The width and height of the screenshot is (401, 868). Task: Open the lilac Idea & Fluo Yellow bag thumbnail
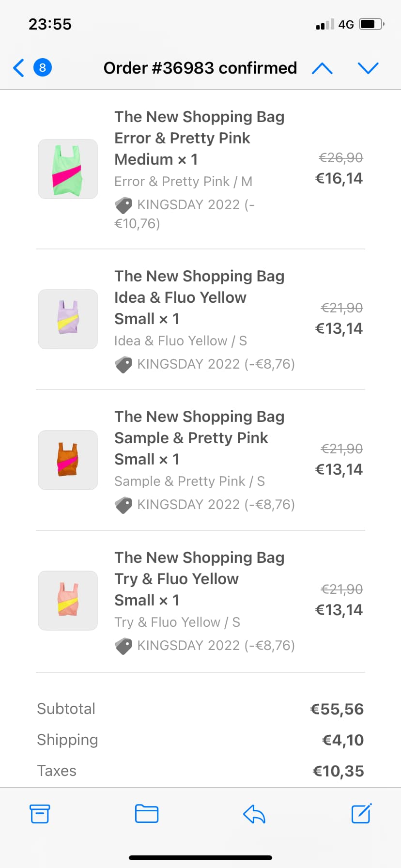click(x=68, y=319)
